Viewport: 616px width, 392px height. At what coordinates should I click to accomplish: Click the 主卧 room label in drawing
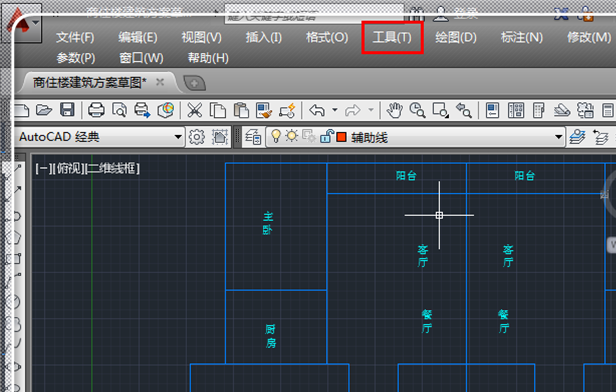coord(268,223)
